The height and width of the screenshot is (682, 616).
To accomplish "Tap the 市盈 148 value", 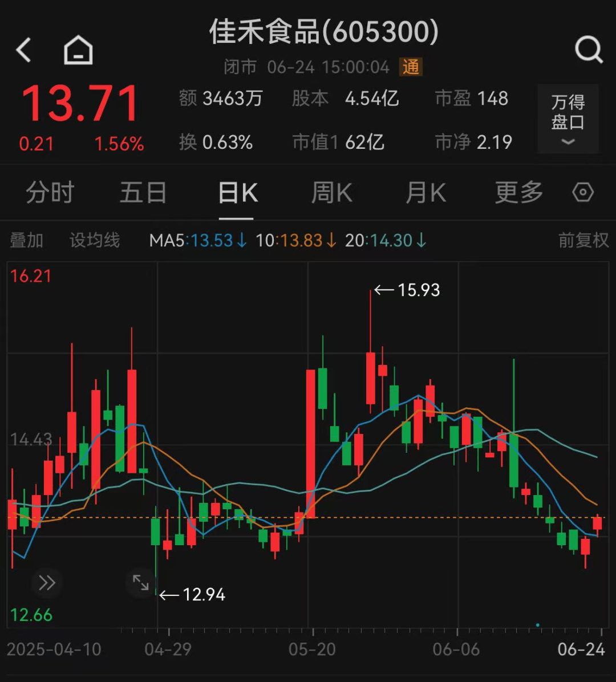I will [472, 98].
